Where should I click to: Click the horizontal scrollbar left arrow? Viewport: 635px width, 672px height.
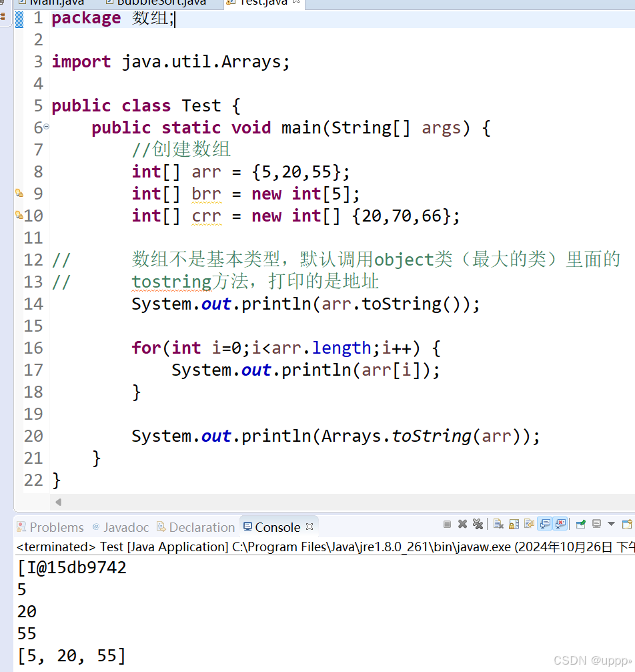pos(58,502)
